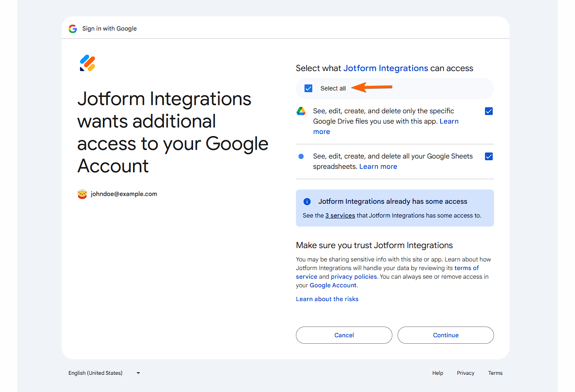Uncheck the Google Sheets spreadsheets permission checkbox
Image resolution: width=575 pixels, height=392 pixels.
[489, 156]
